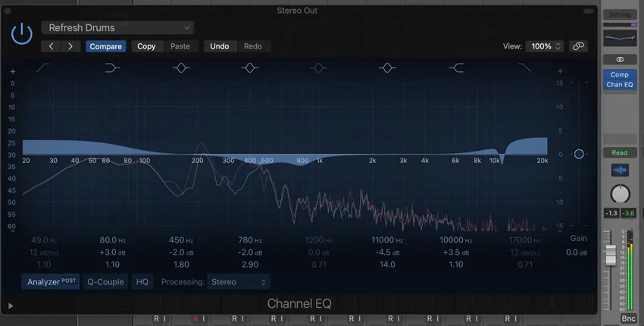Select the 11000 Hz frequency value
This screenshot has width=644, height=326.
point(387,240)
